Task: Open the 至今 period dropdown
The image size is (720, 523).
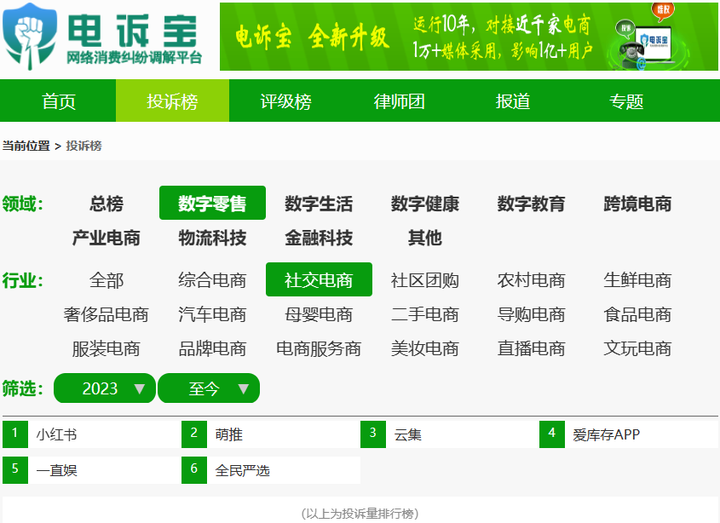Action: tap(209, 388)
